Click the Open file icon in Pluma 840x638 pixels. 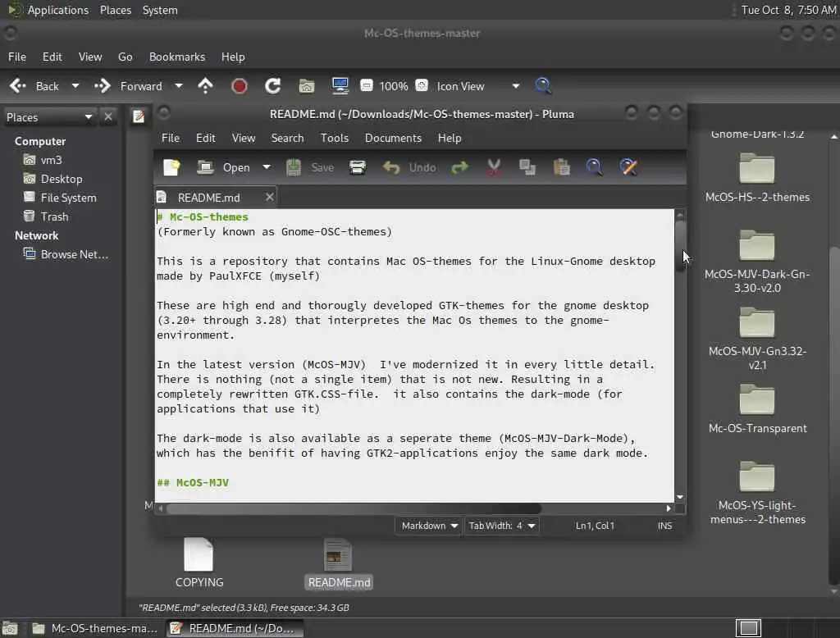coord(204,167)
